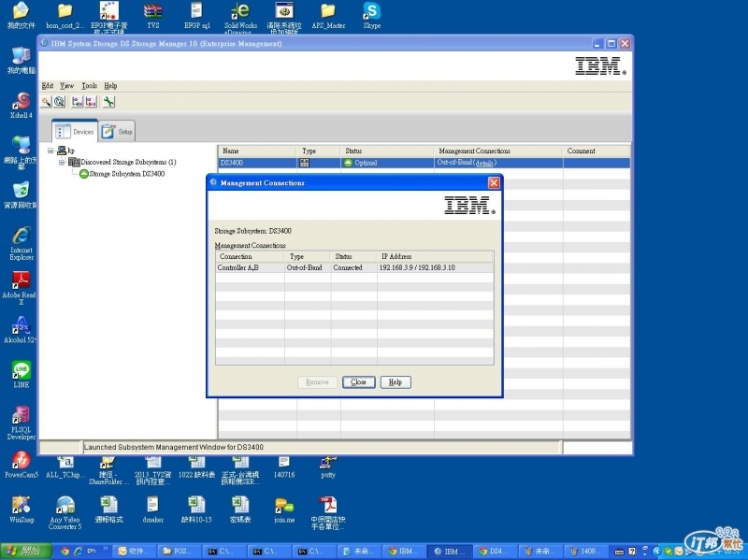The width and height of the screenshot is (748, 560).
Task: Select the Controller A,B connection row
Action: pos(354,267)
